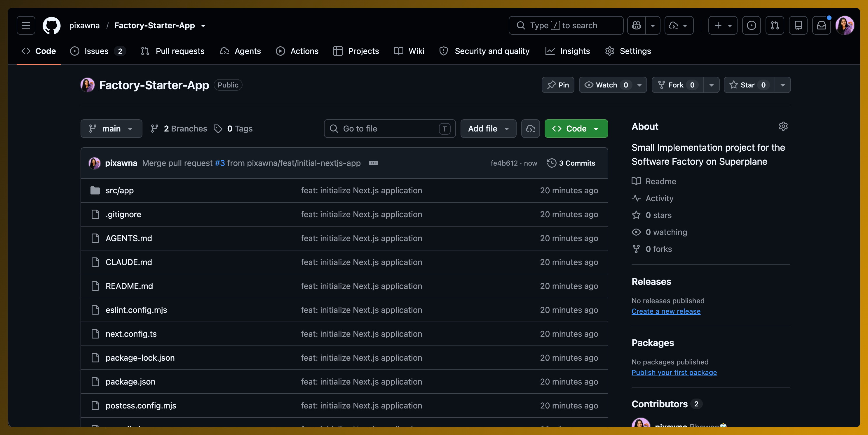Jump to Readme from About sidebar

point(654,181)
